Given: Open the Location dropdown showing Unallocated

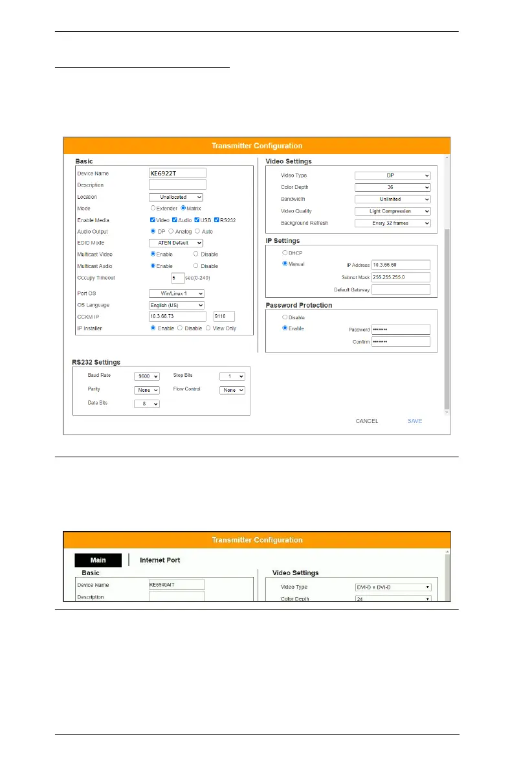Looking at the screenshot, I should point(176,197).
